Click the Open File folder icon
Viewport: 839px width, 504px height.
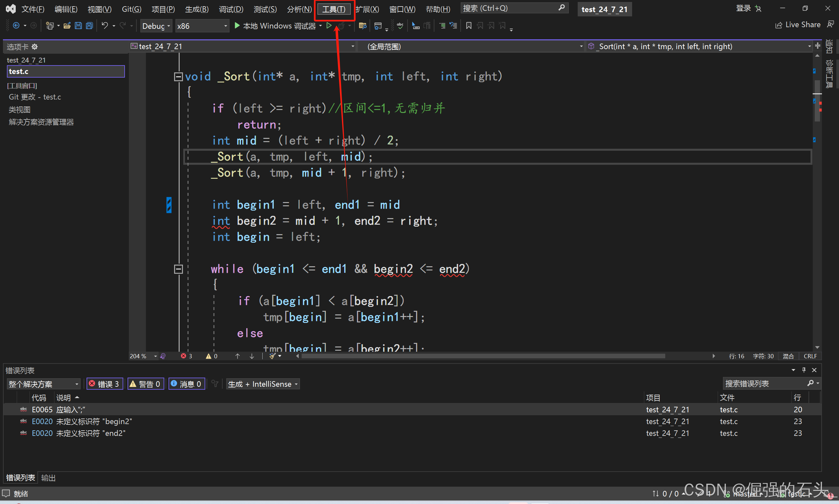click(x=67, y=26)
